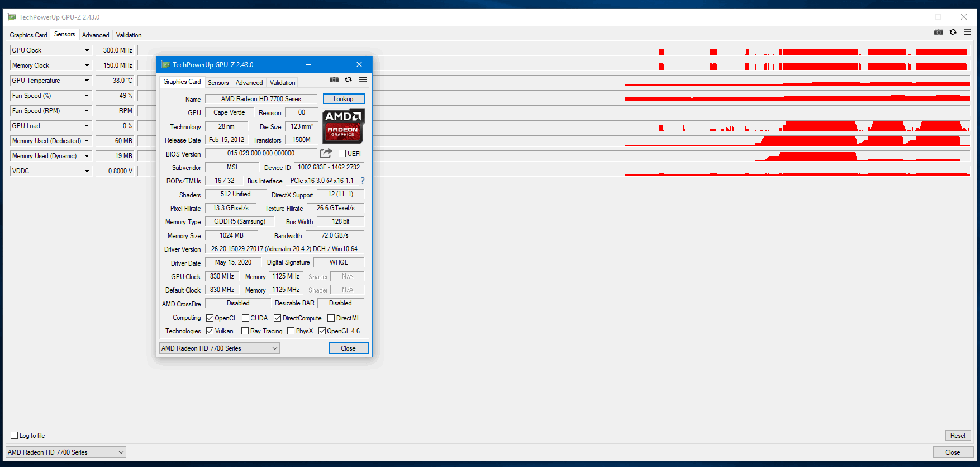Image resolution: width=980 pixels, height=467 pixels.
Task: Click Close button in front dialog
Action: click(349, 348)
